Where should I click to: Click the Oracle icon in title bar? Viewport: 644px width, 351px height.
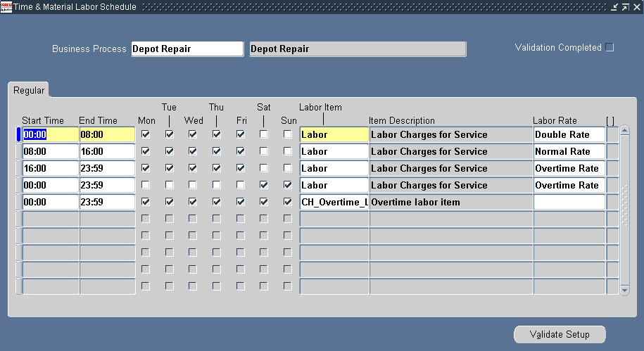[6, 6]
